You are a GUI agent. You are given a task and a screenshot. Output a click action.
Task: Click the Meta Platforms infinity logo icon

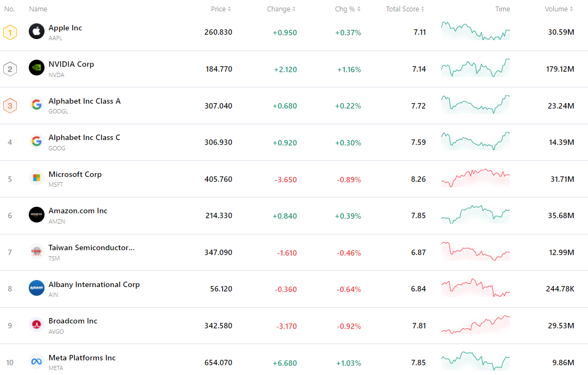(x=36, y=361)
